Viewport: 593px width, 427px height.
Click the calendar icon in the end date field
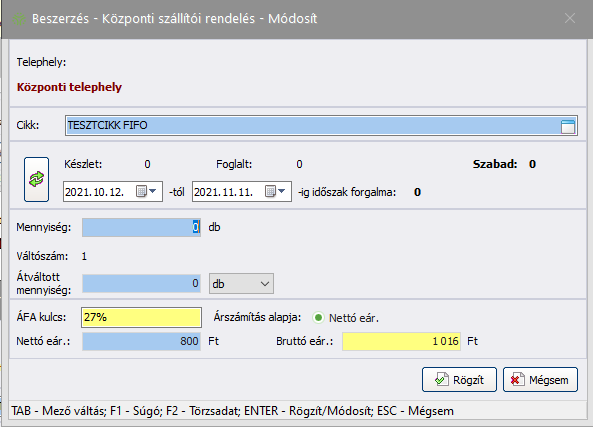point(270,191)
